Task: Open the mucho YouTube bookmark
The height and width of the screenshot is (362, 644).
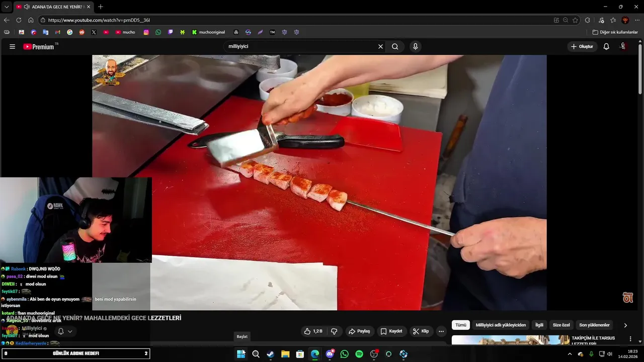Action: coord(125,32)
